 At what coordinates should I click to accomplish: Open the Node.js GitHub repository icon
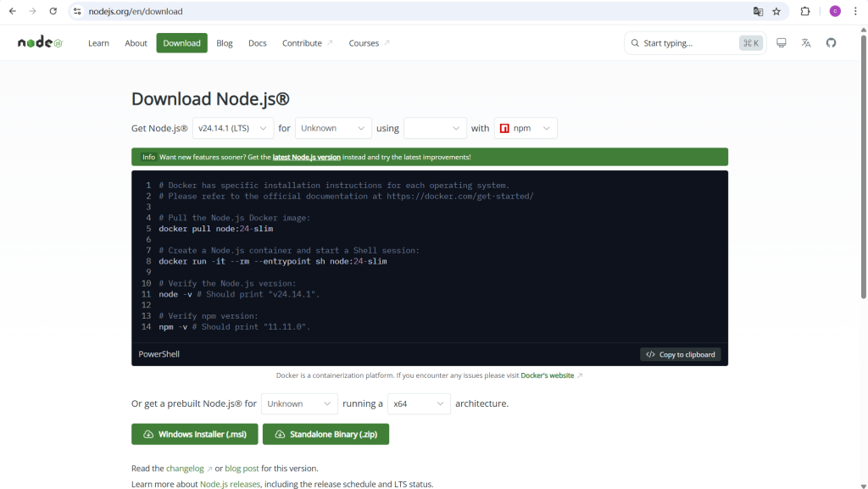coord(831,43)
